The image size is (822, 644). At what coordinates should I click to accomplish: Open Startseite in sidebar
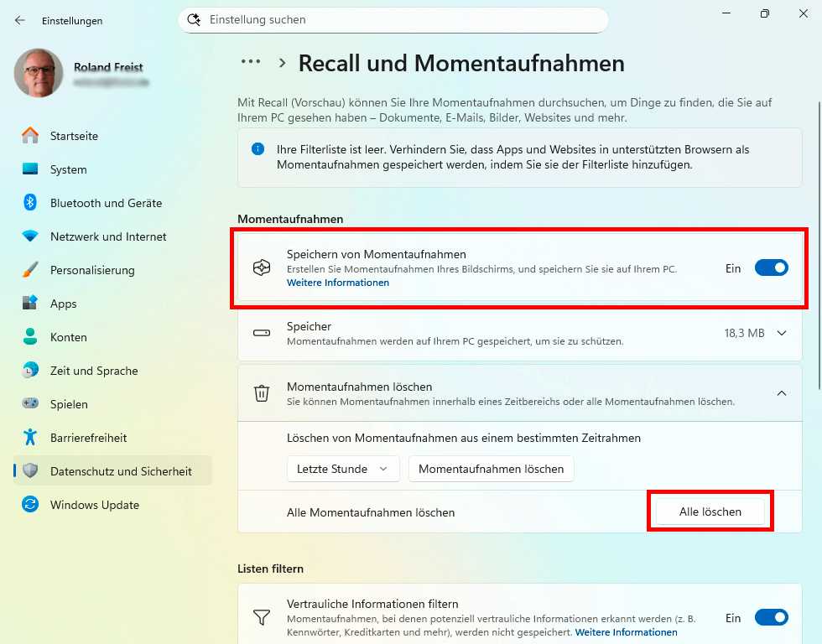coord(112,136)
